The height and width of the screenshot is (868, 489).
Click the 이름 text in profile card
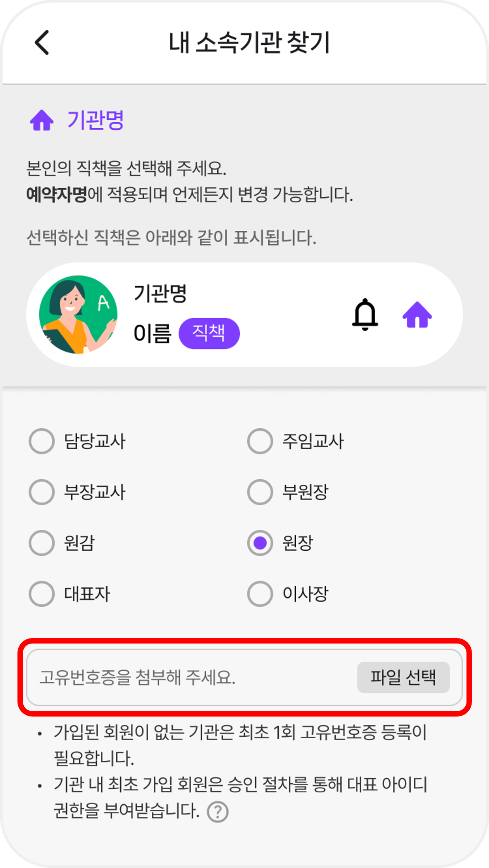[x=152, y=334]
